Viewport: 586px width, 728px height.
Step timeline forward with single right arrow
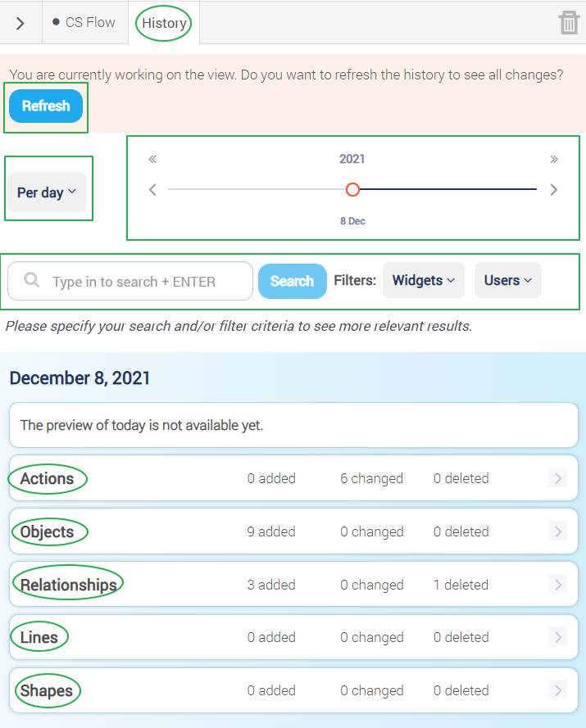pos(553,189)
